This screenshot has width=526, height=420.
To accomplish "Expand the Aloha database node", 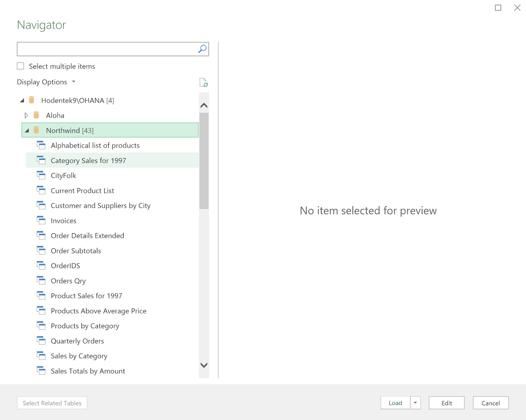I will coord(26,115).
